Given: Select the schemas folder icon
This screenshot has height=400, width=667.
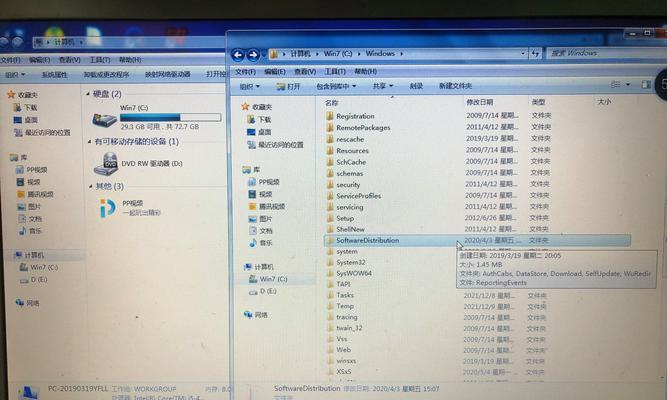Looking at the screenshot, I should pos(330,173).
